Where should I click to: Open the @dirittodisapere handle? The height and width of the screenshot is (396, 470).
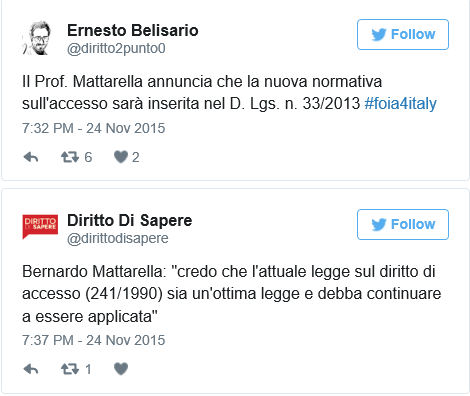(118, 239)
